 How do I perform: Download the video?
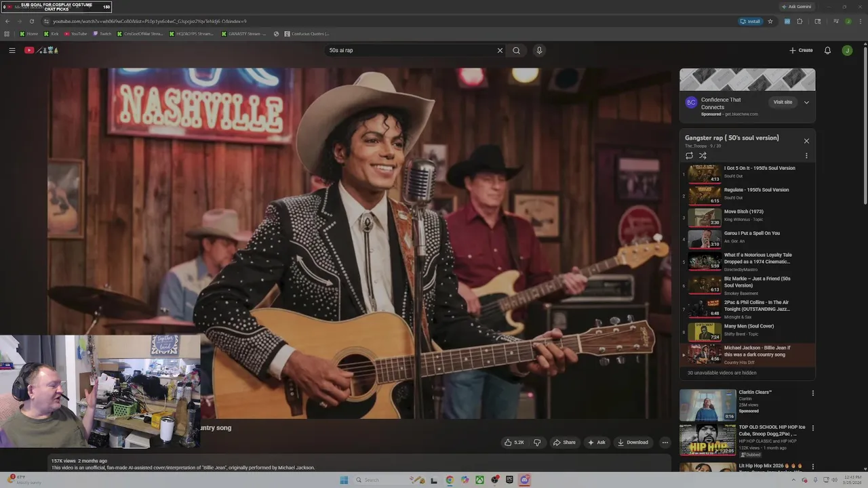633,443
